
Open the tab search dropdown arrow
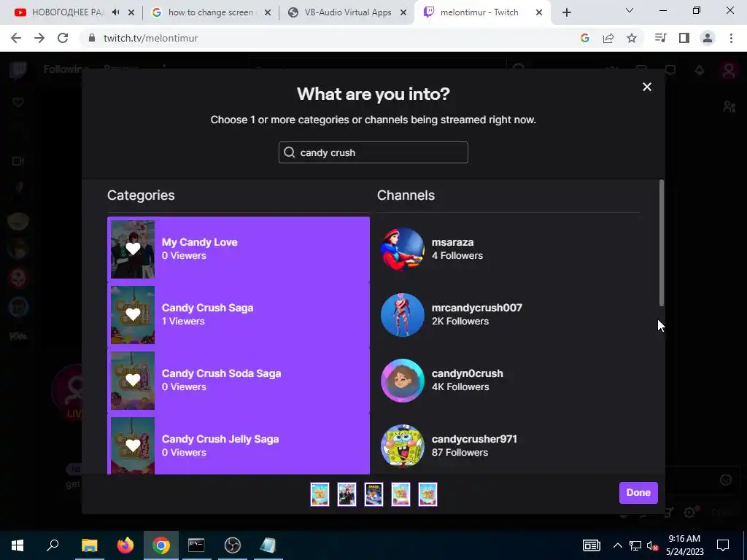tap(630, 10)
